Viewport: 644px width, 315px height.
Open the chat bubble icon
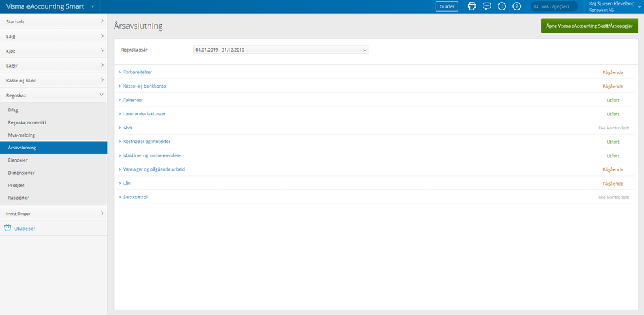tap(487, 6)
